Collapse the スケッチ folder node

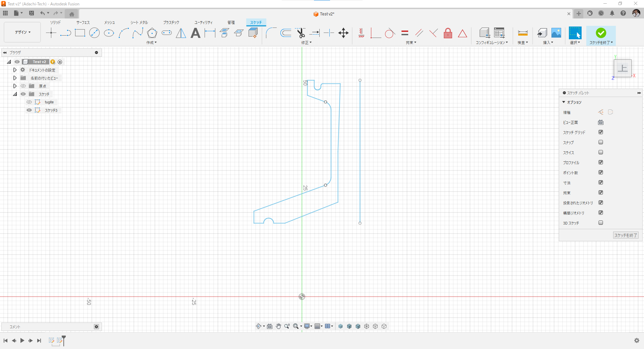point(15,94)
